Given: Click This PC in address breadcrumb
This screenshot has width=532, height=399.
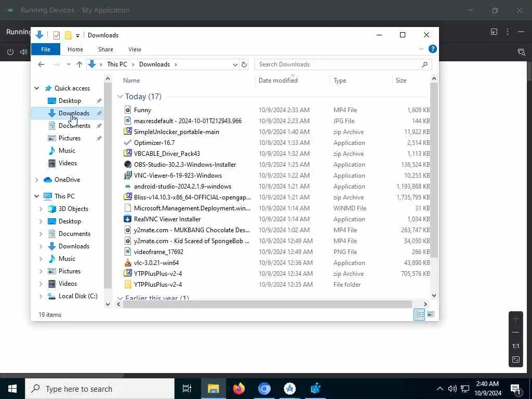Looking at the screenshot, I should click(117, 64).
